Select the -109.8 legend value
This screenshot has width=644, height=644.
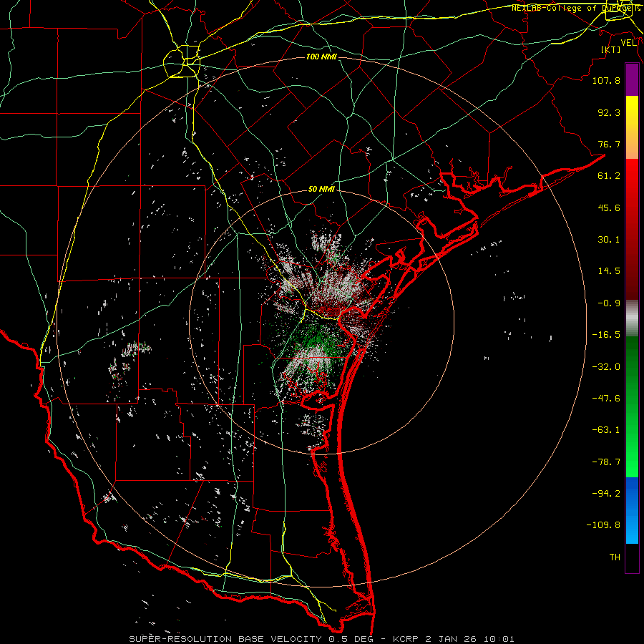point(603,525)
